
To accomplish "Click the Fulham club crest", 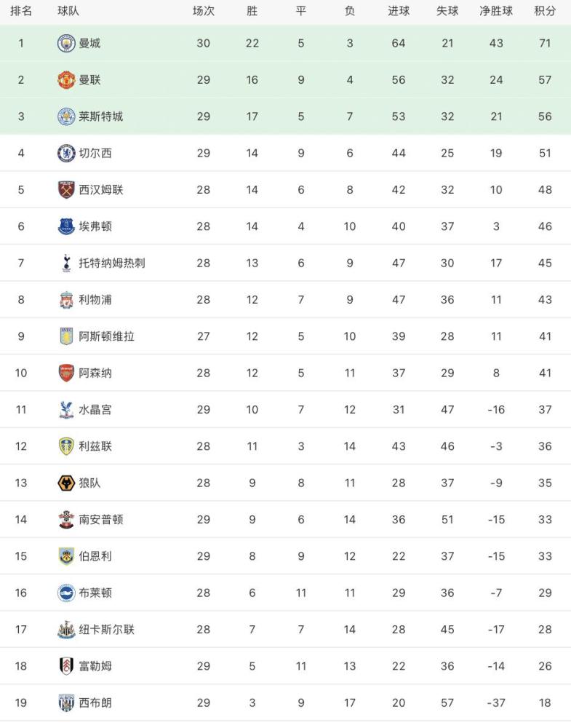I will point(66,667).
